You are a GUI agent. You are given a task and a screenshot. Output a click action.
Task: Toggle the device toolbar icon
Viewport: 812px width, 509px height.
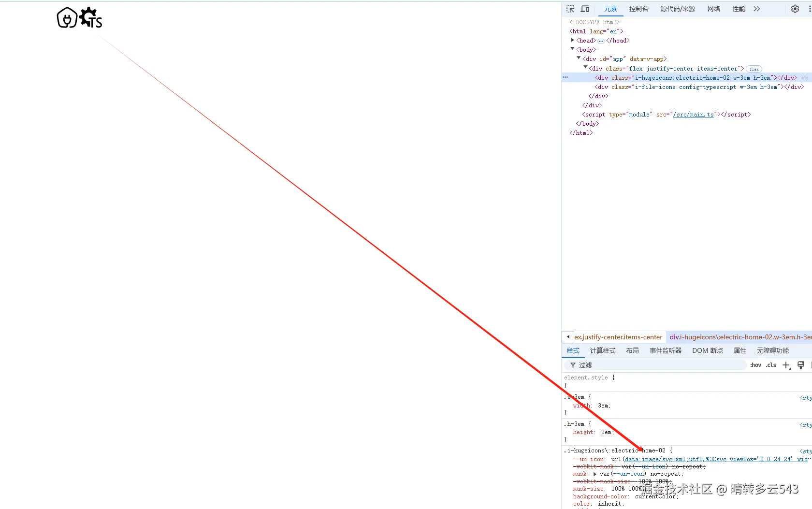pos(585,9)
